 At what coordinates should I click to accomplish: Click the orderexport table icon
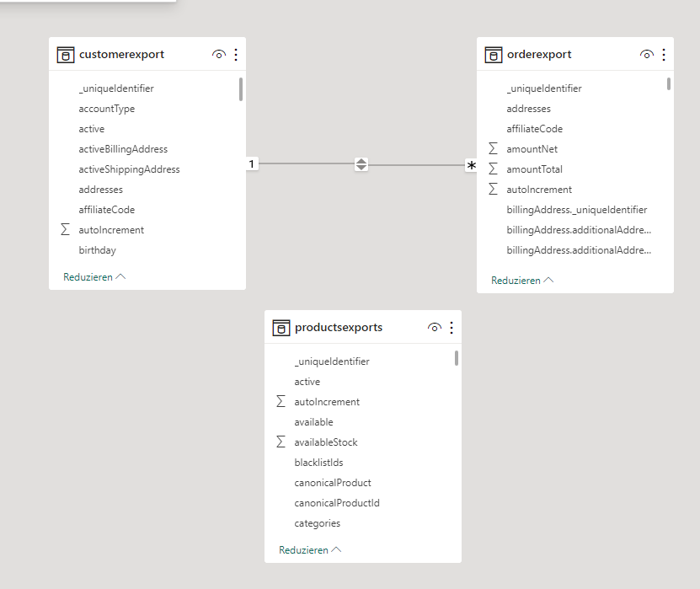[x=494, y=55]
